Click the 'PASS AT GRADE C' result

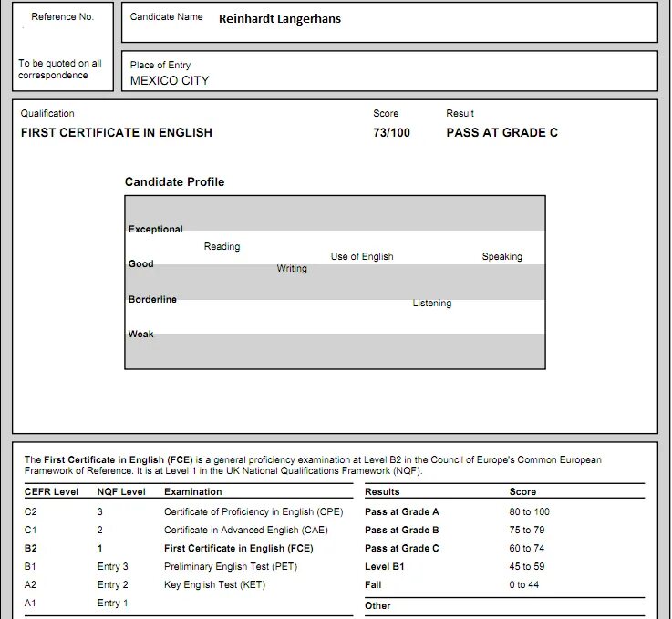click(x=501, y=132)
